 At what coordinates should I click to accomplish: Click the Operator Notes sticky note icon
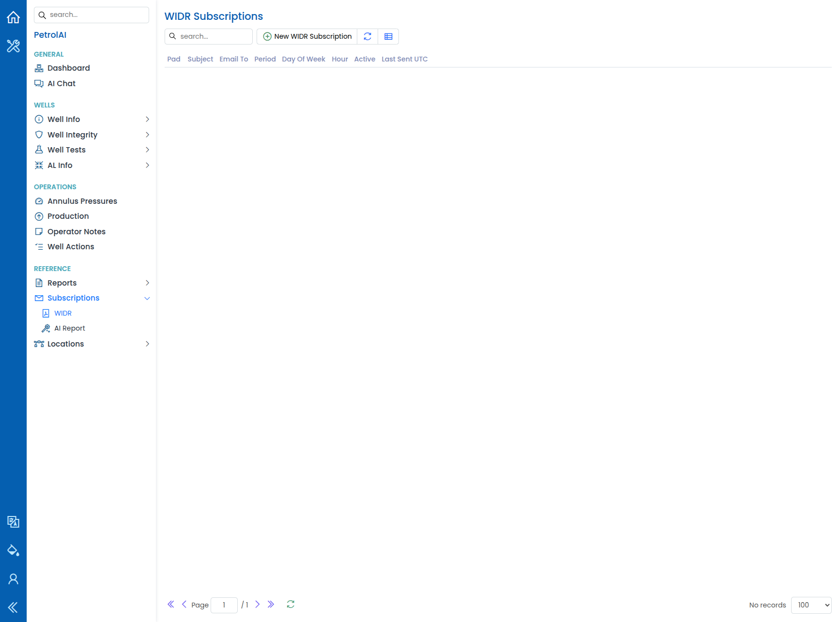[39, 232]
